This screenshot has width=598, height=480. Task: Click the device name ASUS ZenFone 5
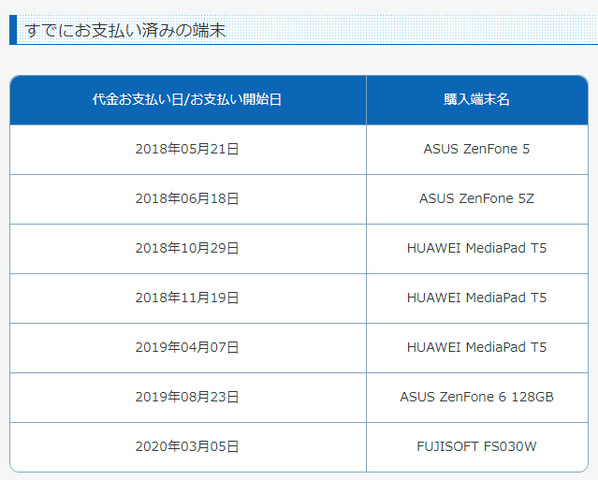coord(477,149)
